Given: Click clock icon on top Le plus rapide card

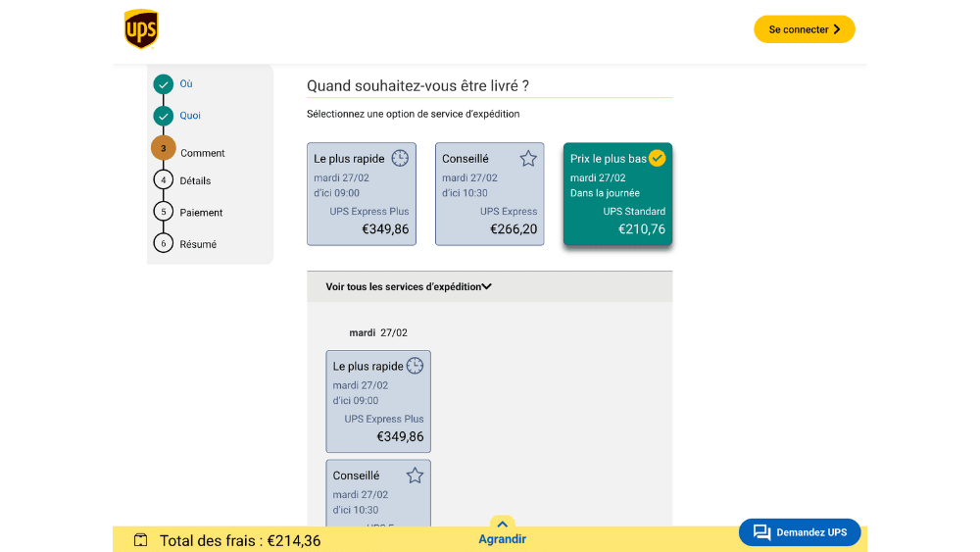Looking at the screenshot, I should [x=400, y=158].
